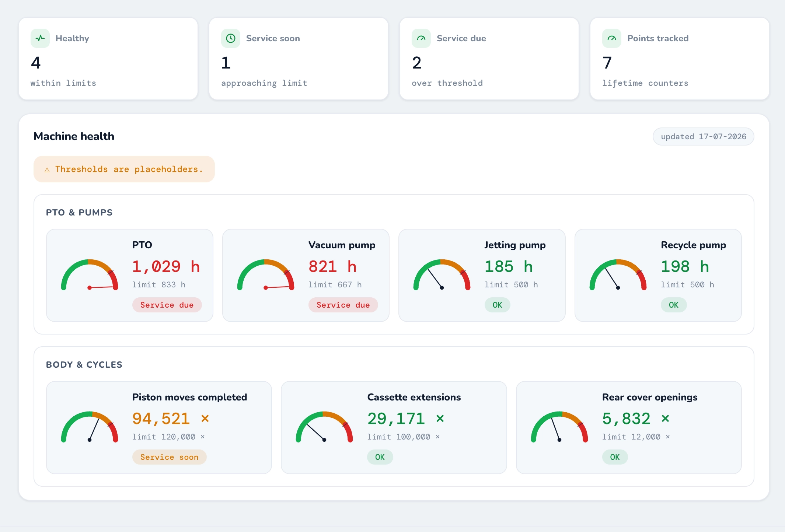Click the Cassette extensions gauge dial
Viewport: 785px width, 532px height.
324,427
